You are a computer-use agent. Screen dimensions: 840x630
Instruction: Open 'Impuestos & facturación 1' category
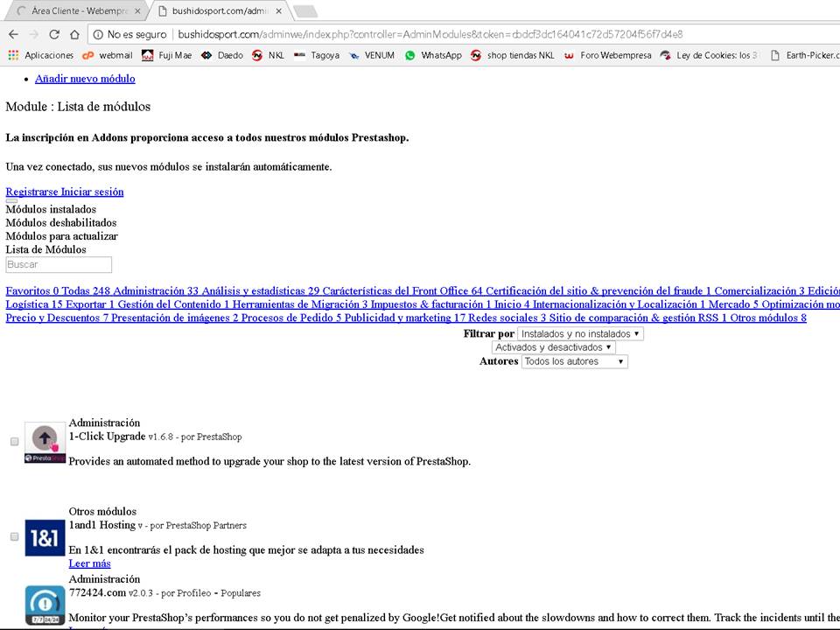click(430, 304)
